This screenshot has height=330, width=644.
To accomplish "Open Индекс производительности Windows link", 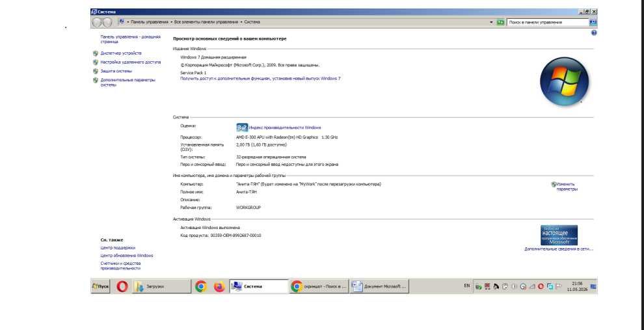I will [x=285, y=128].
